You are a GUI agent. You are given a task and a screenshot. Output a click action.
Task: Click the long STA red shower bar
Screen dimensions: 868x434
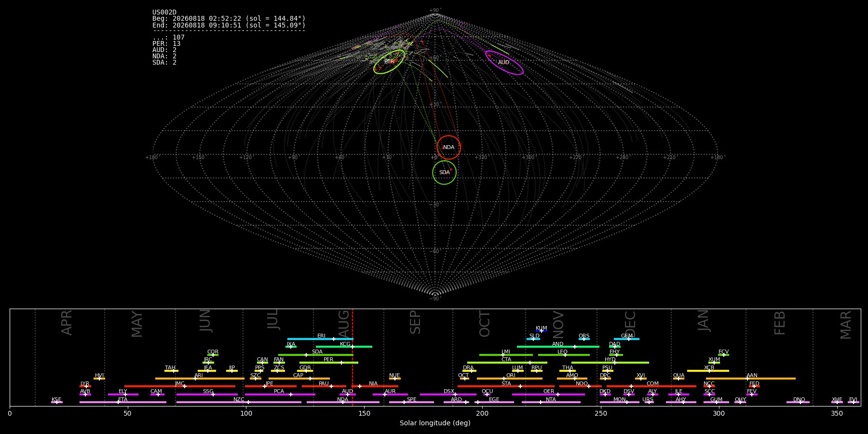[506, 386]
